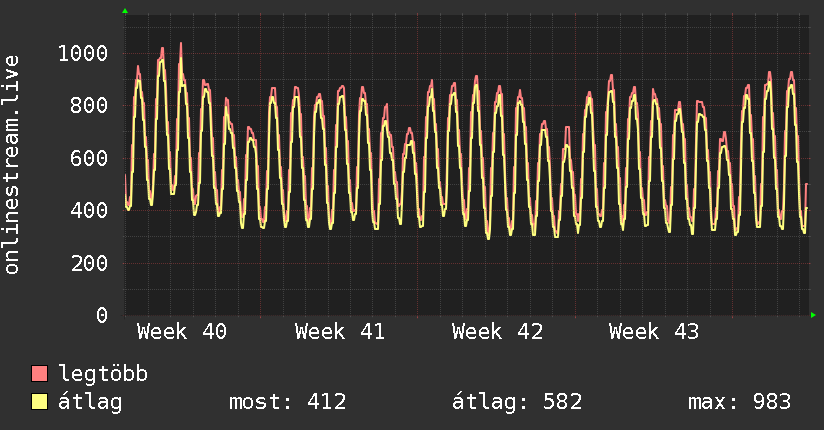Image resolution: width=824 pixels, height=430 pixels.
Task: Click the green arrow atop the y-axis
Action: pyautogui.click(x=125, y=11)
